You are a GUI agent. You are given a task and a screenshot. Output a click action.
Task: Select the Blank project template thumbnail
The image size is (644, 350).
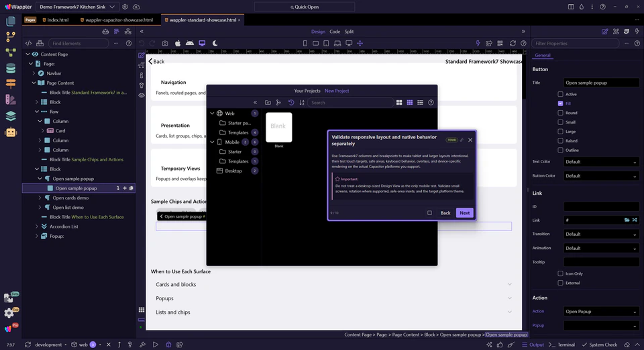tap(279, 128)
